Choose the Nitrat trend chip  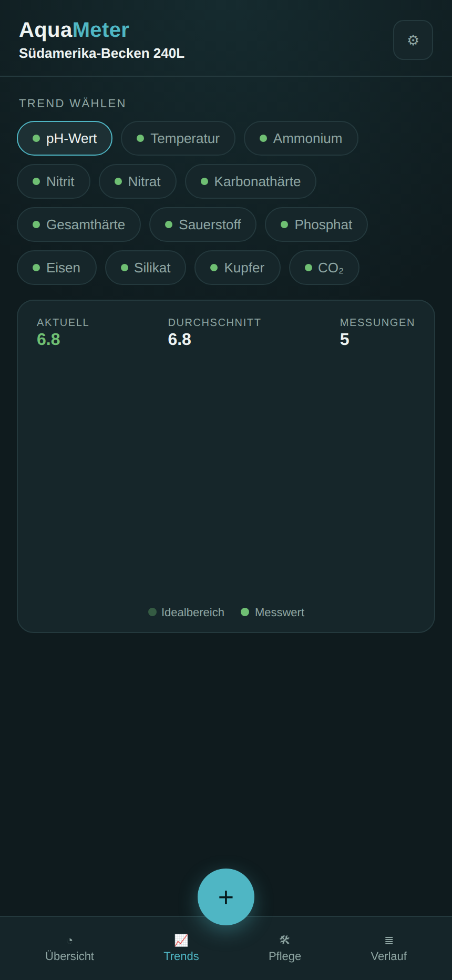pos(138,181)
